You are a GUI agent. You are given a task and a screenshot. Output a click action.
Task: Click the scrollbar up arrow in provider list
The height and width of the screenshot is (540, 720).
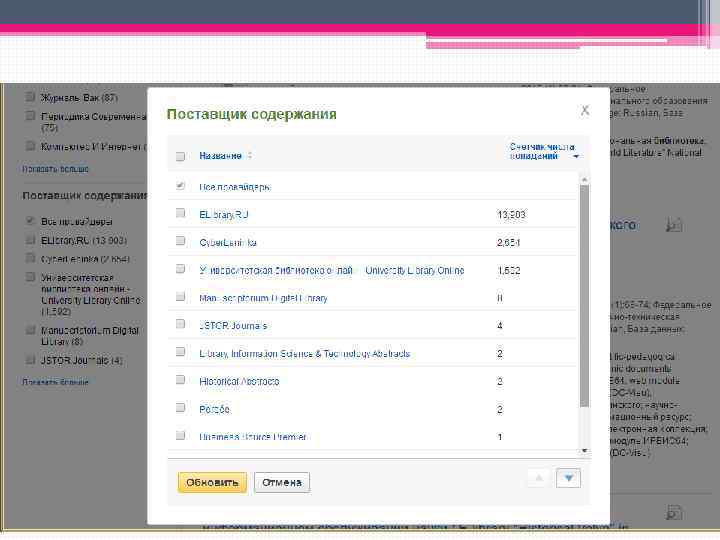tap(585, 180)
